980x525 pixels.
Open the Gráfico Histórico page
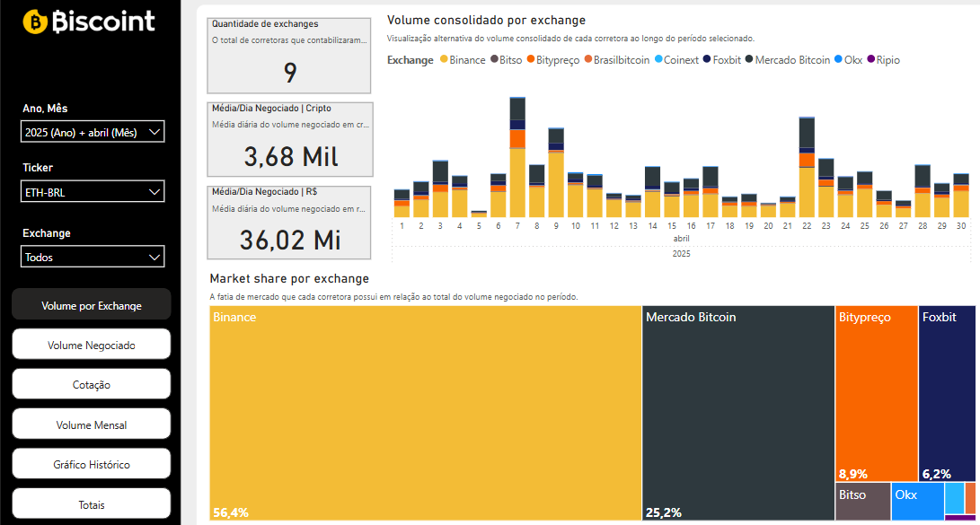(92, 465)
